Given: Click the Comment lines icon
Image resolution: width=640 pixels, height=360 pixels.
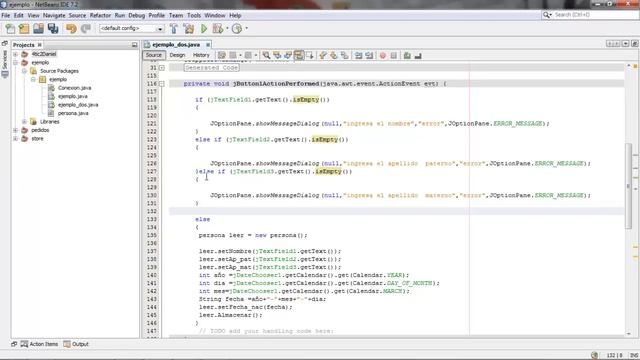Looking at the screenshot, I should [407, 55].
